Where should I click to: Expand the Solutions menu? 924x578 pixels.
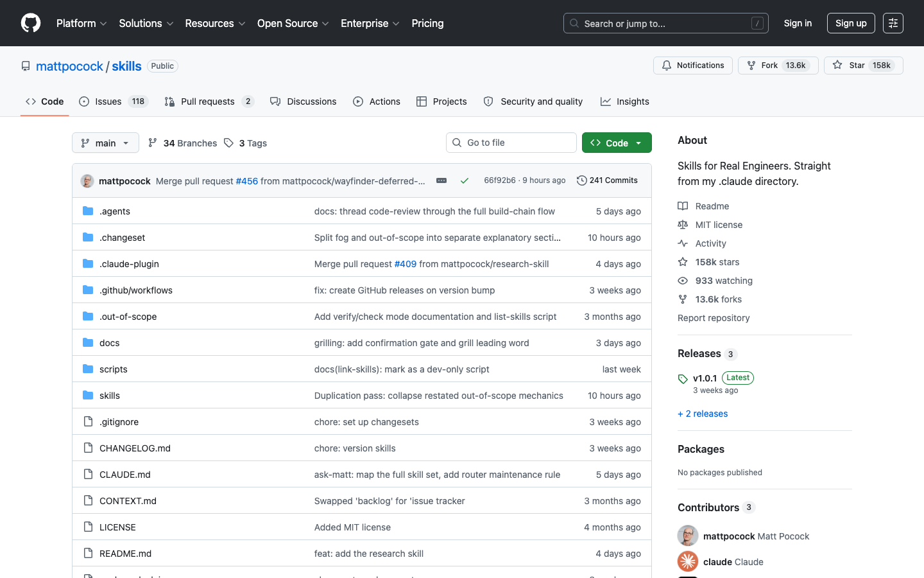pyautogui.click(x=146, y=23)
